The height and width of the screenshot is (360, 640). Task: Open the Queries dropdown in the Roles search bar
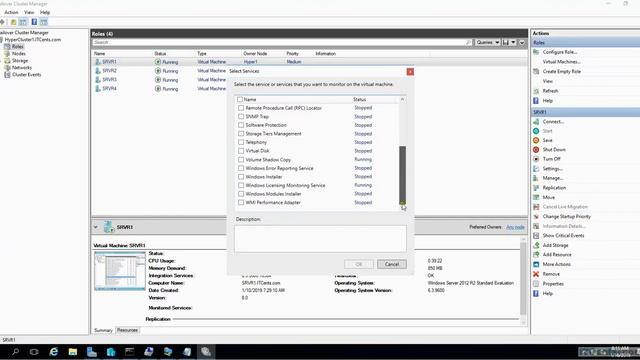487,42
